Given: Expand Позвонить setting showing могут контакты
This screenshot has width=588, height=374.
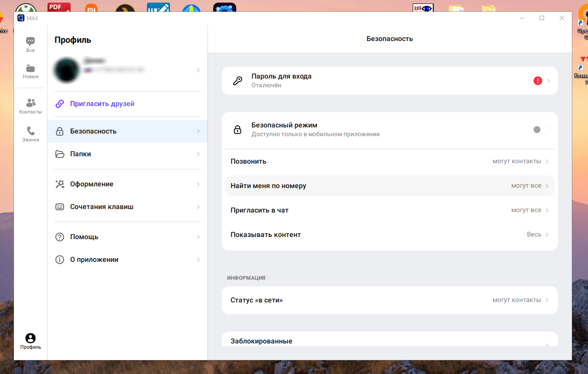Looking at the screenshot, I should click(x=389, y=161).
